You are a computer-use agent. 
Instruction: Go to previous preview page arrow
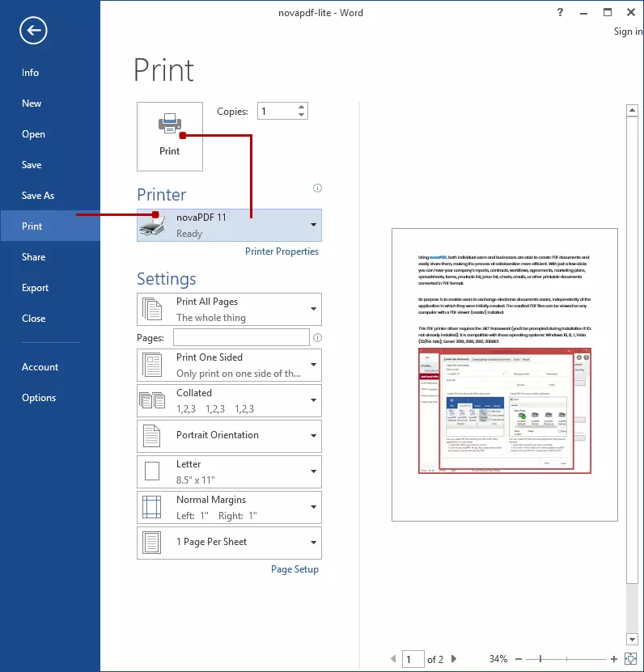click(x=394, y=659)
